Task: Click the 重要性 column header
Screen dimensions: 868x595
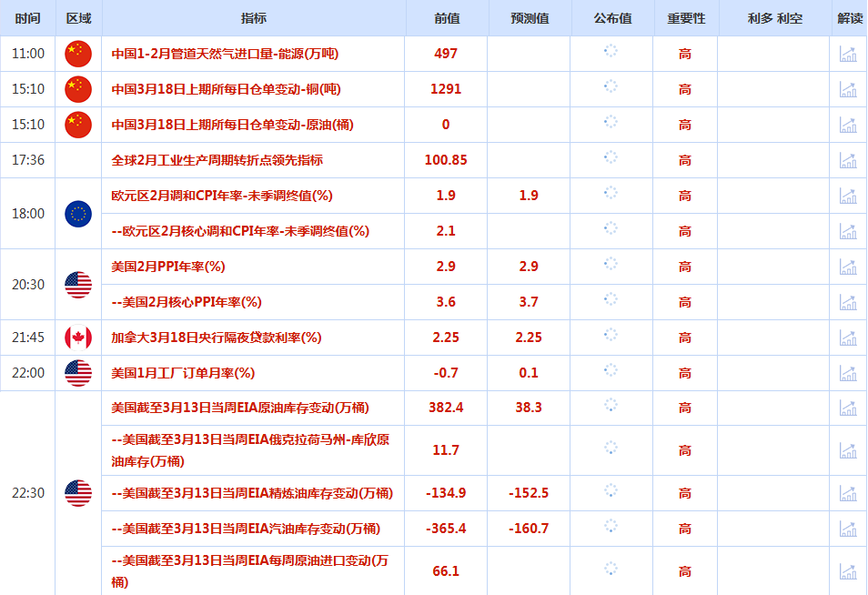Action: [686, 18]
